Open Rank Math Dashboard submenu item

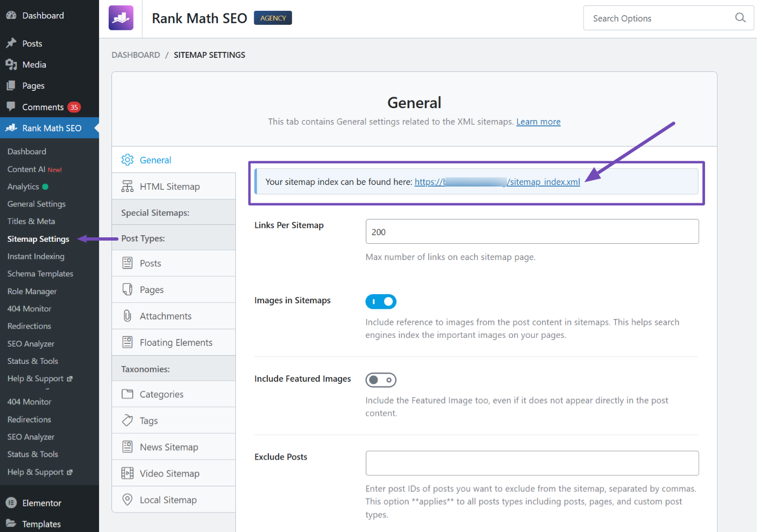[x=27, y=151]
